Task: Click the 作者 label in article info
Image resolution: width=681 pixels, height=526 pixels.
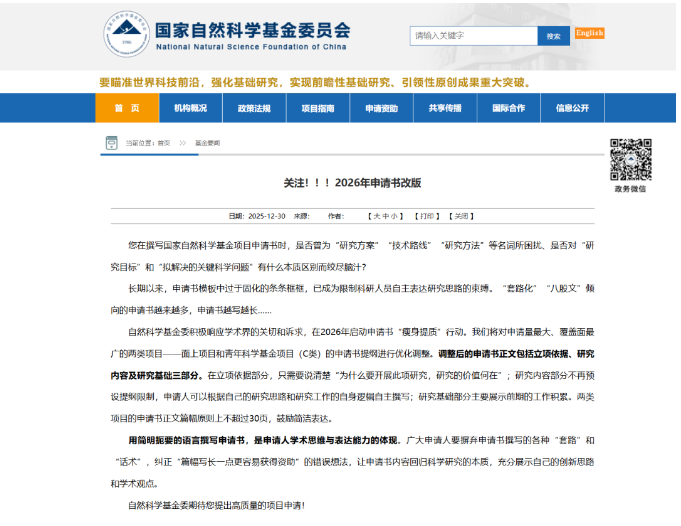Action: (335, 216)
